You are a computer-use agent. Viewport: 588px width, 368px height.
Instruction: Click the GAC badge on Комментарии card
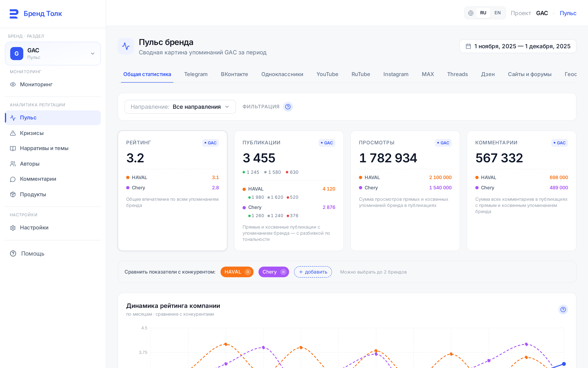click(560, 143)
